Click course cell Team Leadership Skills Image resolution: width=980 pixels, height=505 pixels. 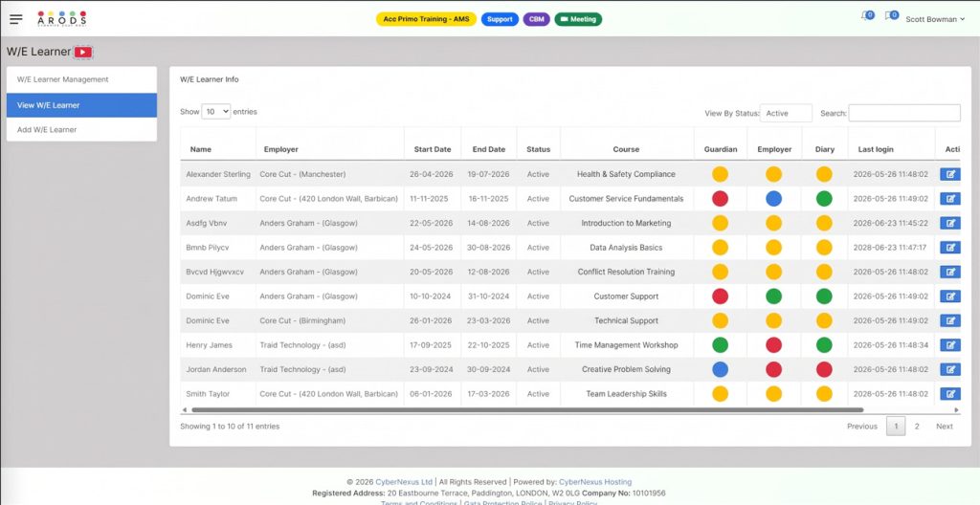click(626, 394)
